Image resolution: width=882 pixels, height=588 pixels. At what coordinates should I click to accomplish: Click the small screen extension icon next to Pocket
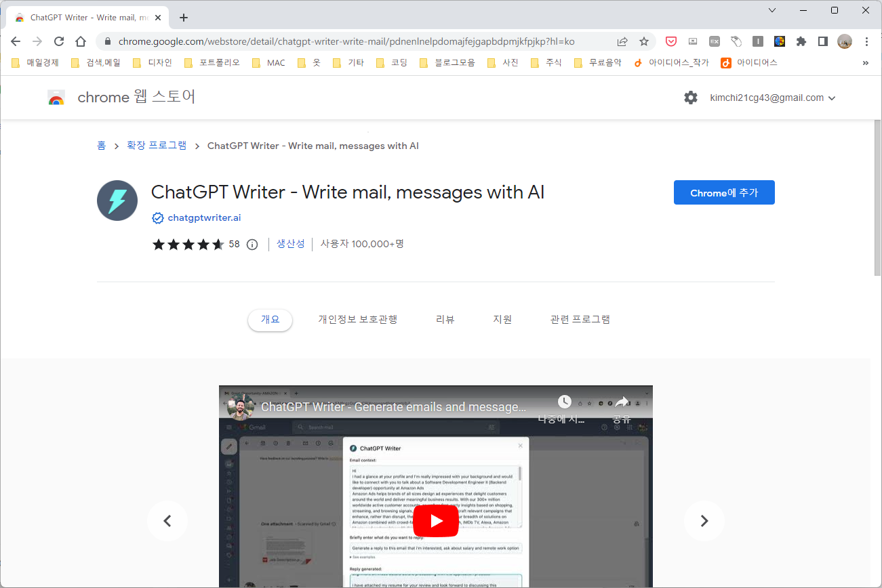tap(692, 41)
